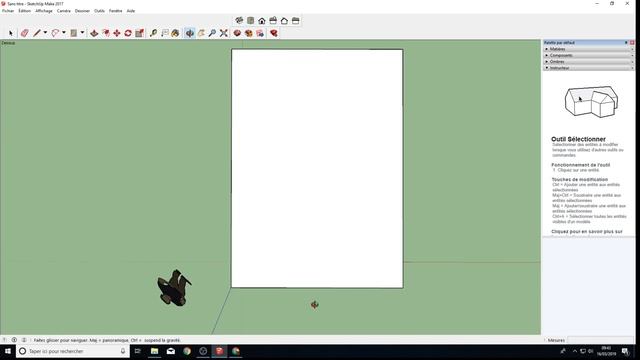Viewport: 640px width, 360px height.
Task: Open the Arc tool dropdown arrow
Action: click(64, 33)
